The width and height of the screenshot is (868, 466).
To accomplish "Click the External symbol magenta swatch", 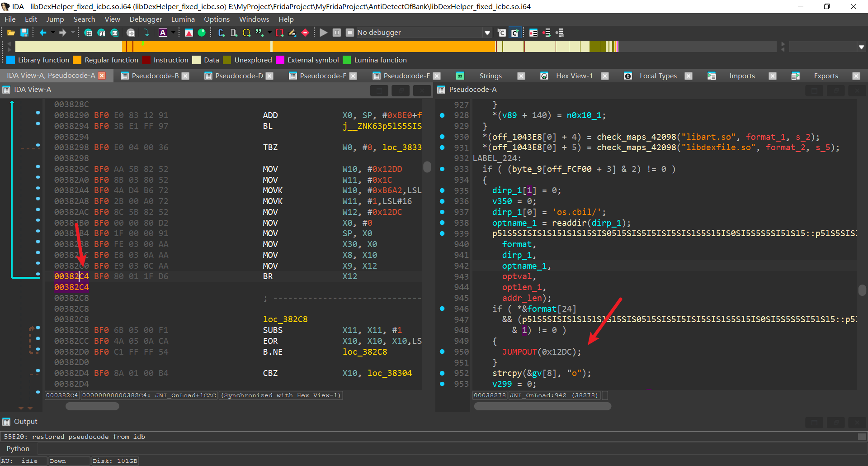I will 280,60.
